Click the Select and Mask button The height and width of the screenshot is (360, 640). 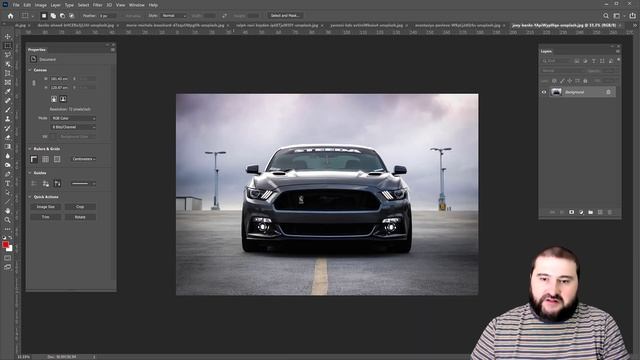tap(285, 16)
